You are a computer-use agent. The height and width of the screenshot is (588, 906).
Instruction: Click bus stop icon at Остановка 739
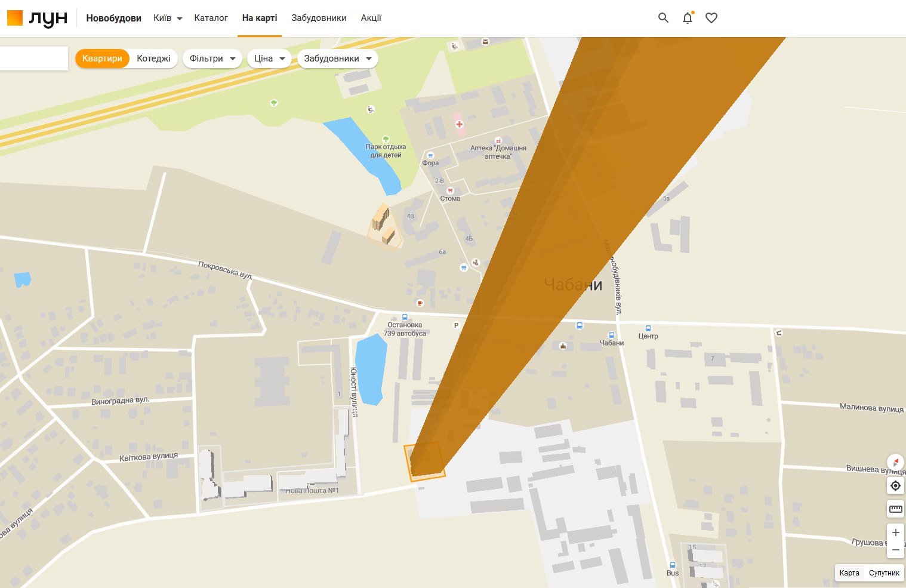point(405,318)
